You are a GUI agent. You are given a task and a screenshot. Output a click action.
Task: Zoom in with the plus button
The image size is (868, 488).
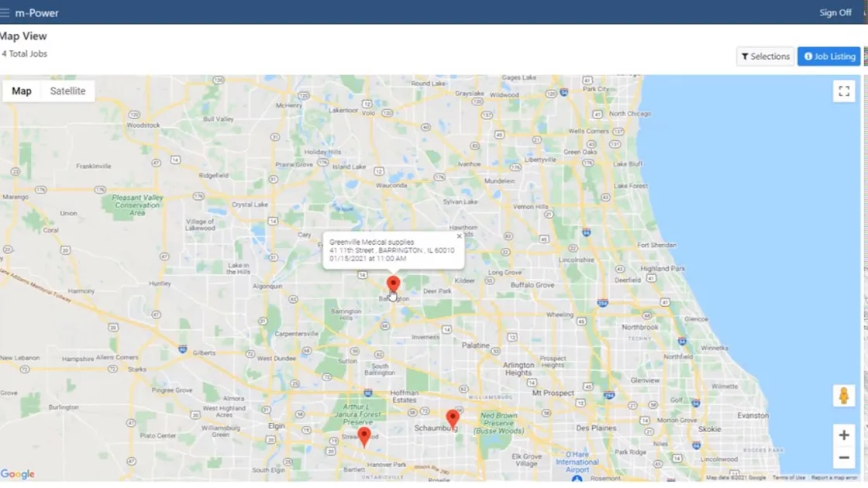point(844,435)
